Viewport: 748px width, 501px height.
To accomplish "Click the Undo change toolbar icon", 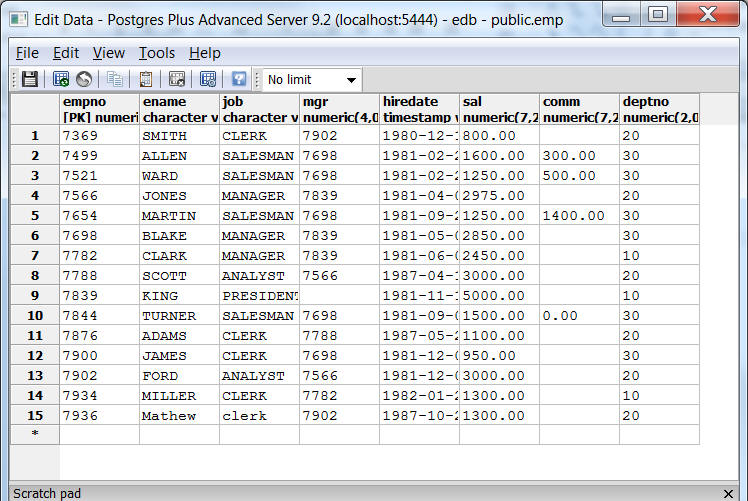I will click(84, 79).
